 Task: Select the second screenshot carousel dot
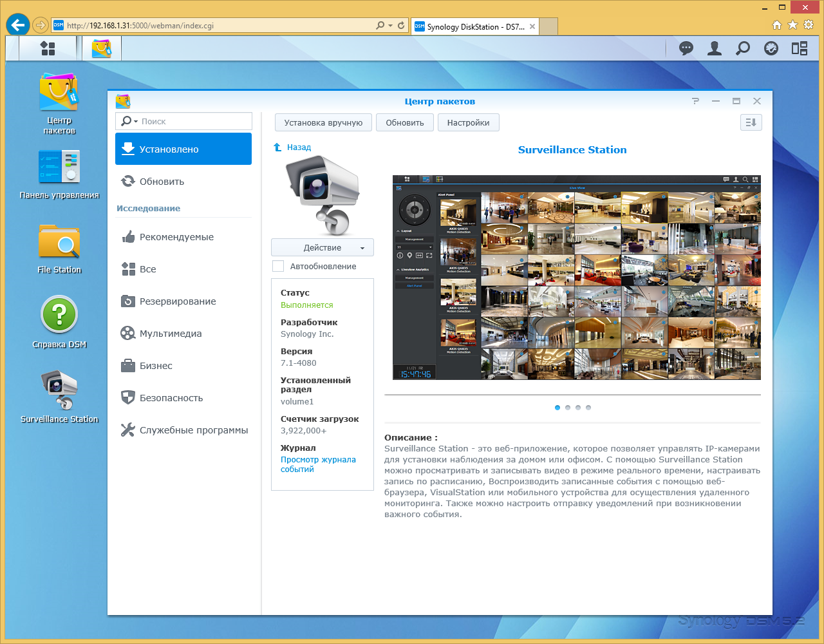[568, 408]
